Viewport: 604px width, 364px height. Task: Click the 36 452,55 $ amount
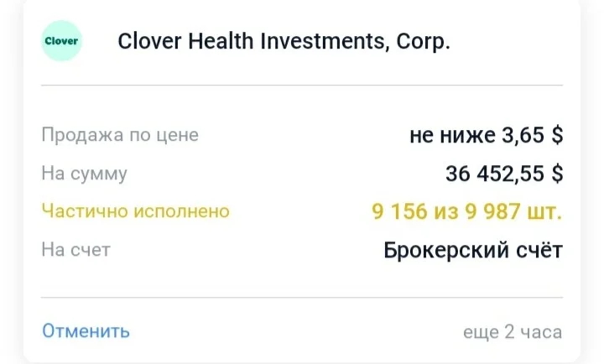[504, 174]
